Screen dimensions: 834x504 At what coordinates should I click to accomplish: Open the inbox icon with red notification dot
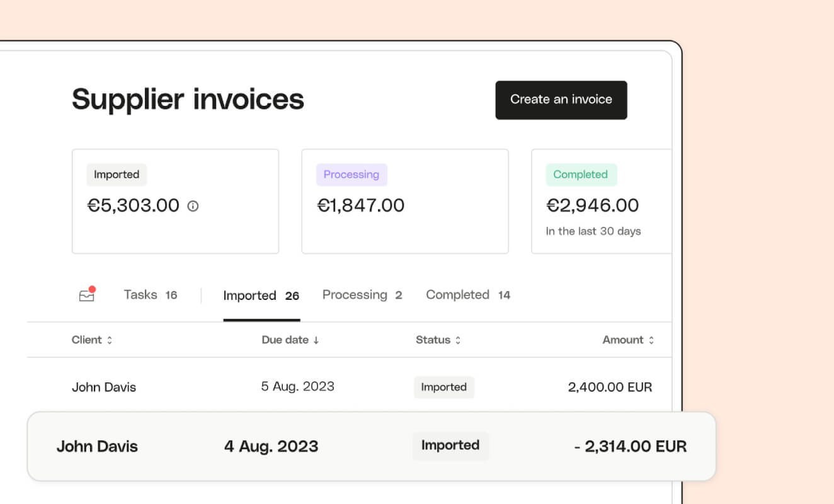pyautogui.click(x=87, y=294)
